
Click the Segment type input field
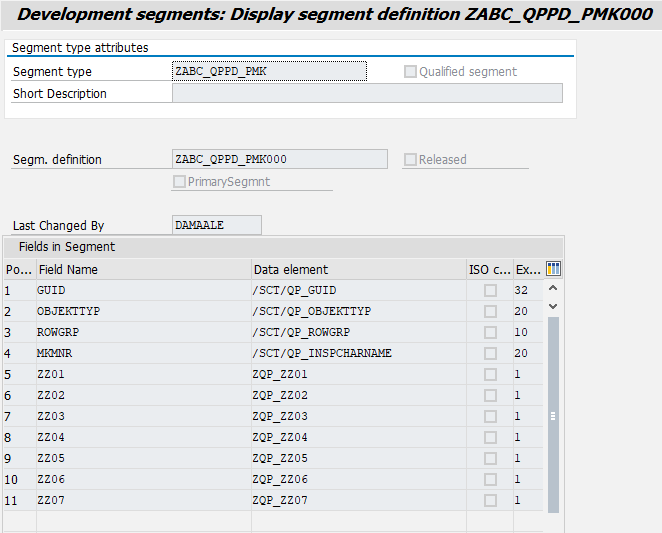tap(269, 72)
